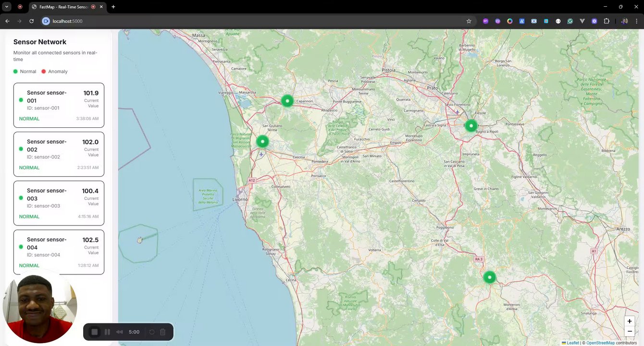Click the blue letter A extension icon
The width and height of the screenshot is (644, 346).
(521, 21)
